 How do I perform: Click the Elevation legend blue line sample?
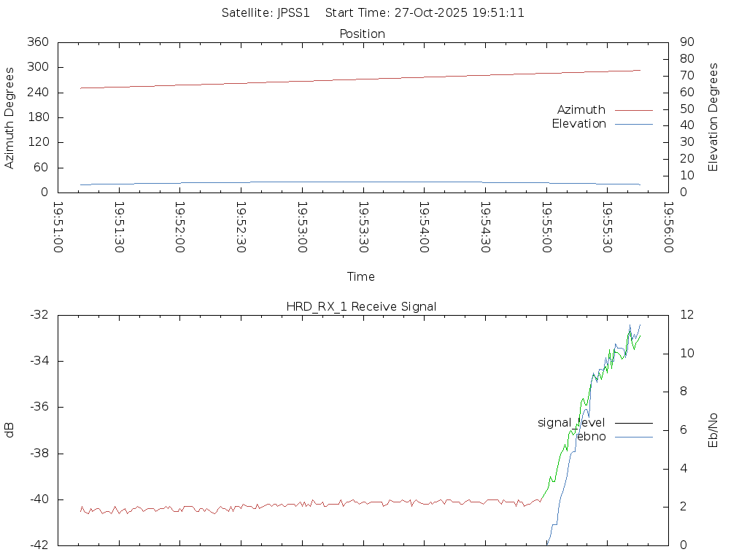(x=633, y=124)
